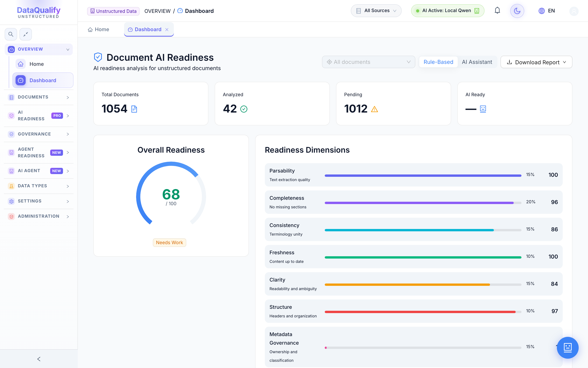
Task: Expand the DOCUMENTS section
Action: click(x=39, y=97)
